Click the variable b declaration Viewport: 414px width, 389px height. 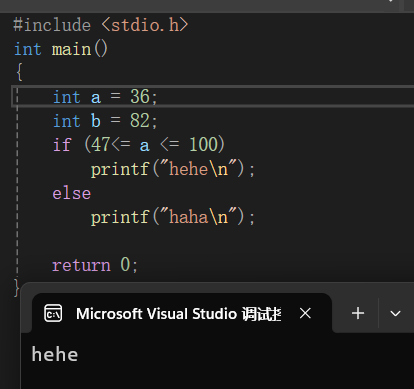point(105,121)
